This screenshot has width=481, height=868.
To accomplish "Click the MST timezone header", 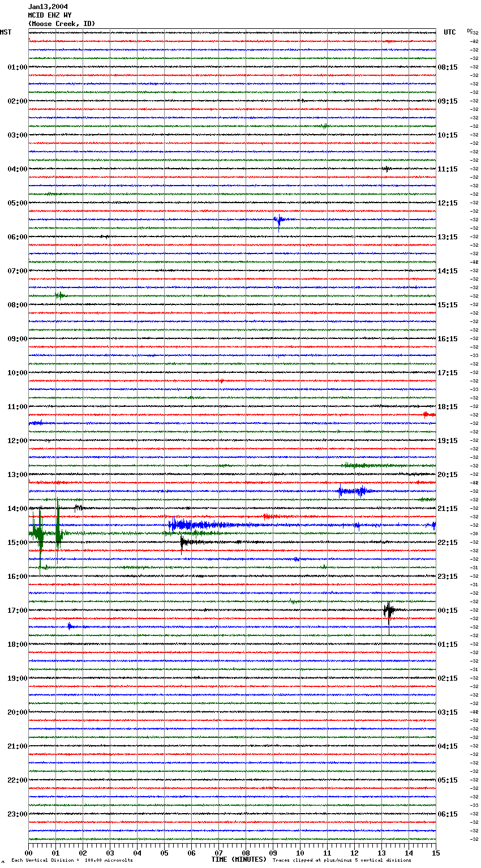I will [6, 32].
